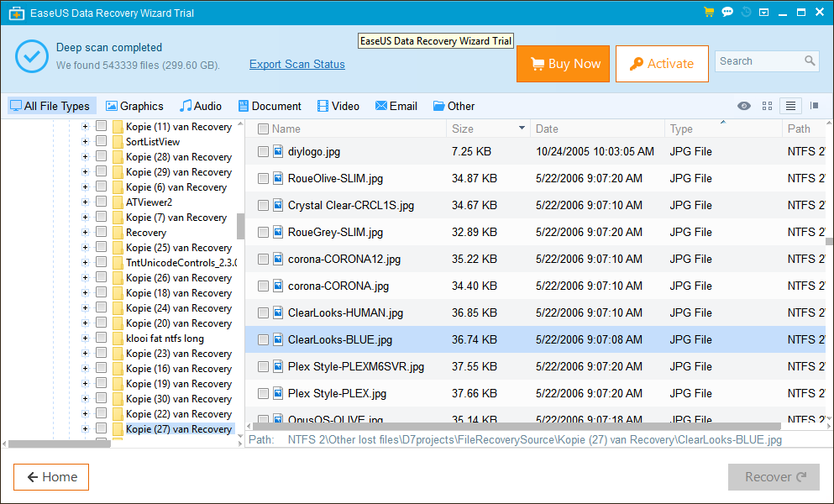Check the box next to ClearLooks-BLUE.jpg
Viewport: 834px width, 504px height.
coord(264,340)
